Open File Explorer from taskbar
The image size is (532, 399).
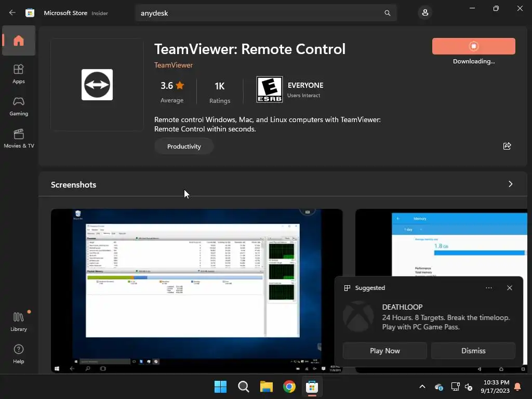click(267, 387)
